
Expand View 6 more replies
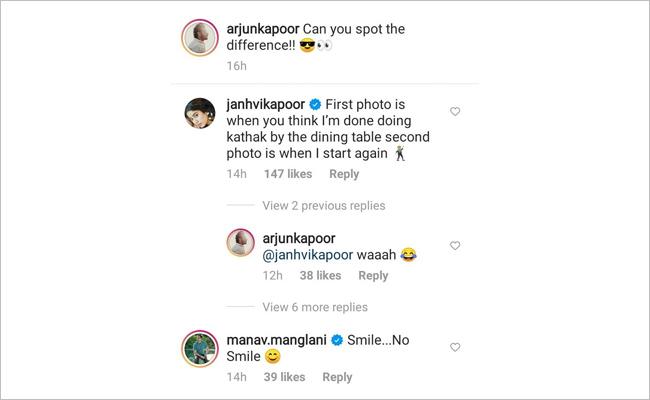pos(315,307)
